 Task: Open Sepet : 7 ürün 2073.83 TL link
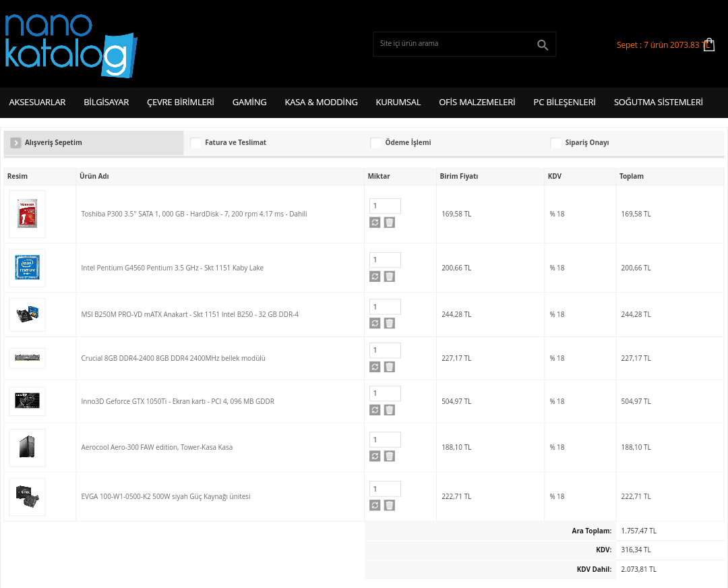click(664, 45)
